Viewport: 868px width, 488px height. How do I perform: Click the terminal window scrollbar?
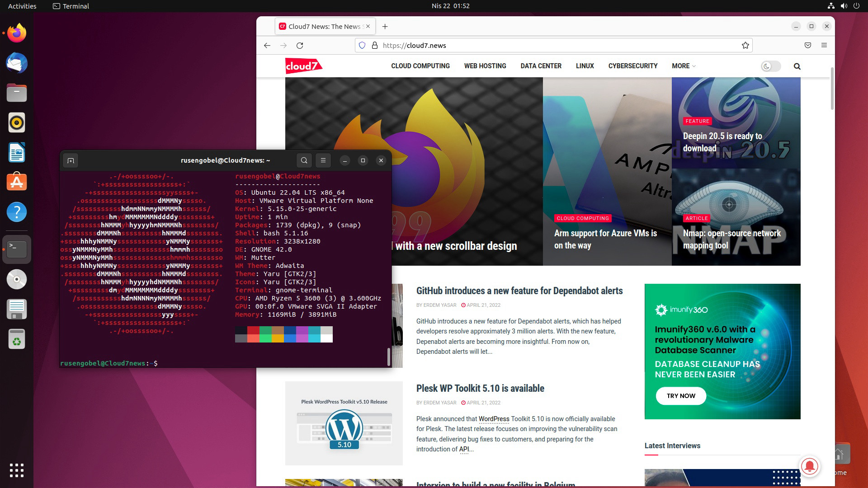click(x=388, y=357)
